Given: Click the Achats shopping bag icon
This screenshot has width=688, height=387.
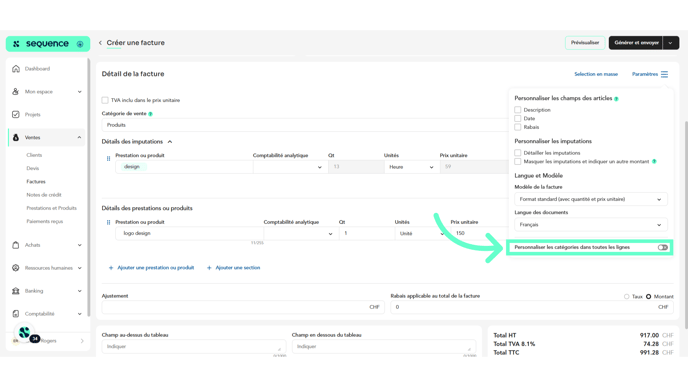Looking at the screenshot, I should coord(16,245).
